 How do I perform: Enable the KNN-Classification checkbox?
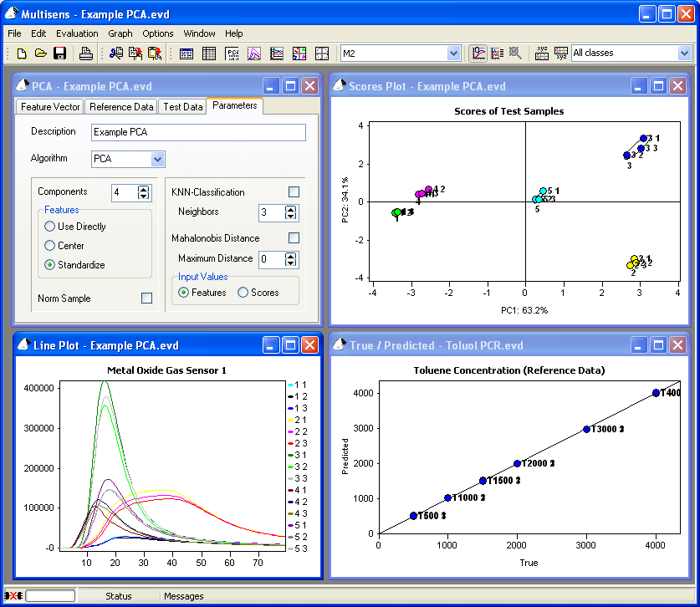coord(294,192)
